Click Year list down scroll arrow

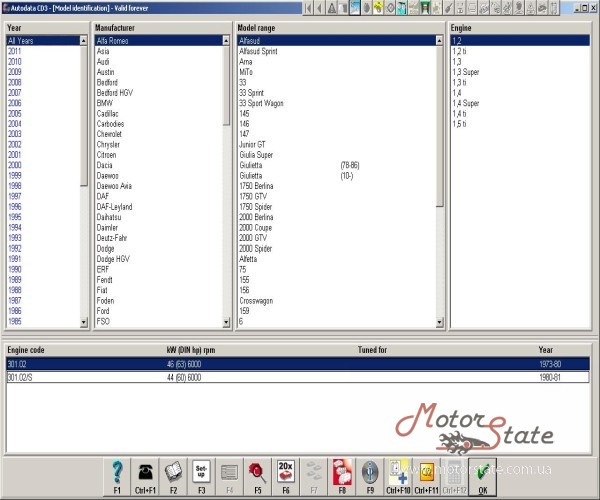tap(84, 322)
